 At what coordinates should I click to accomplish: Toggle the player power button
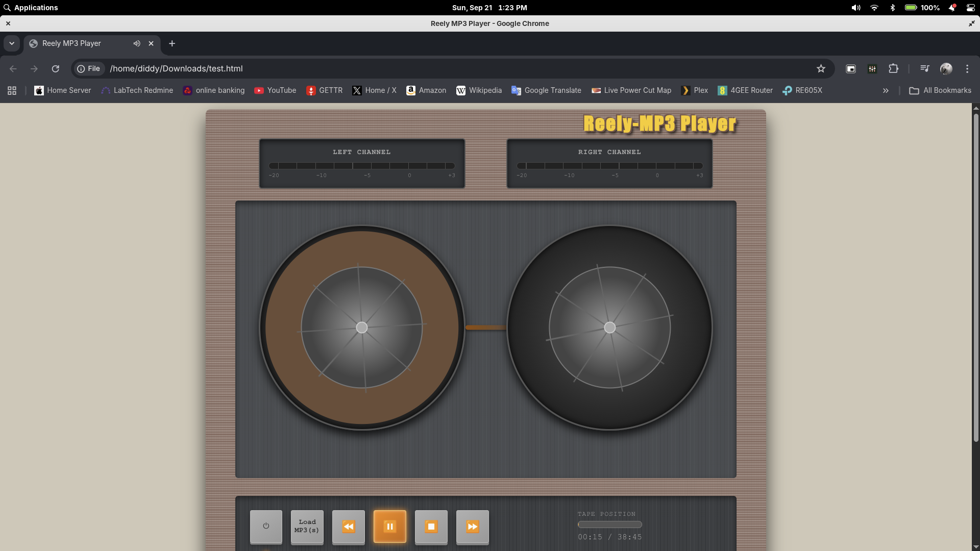[x=266, y=526]
